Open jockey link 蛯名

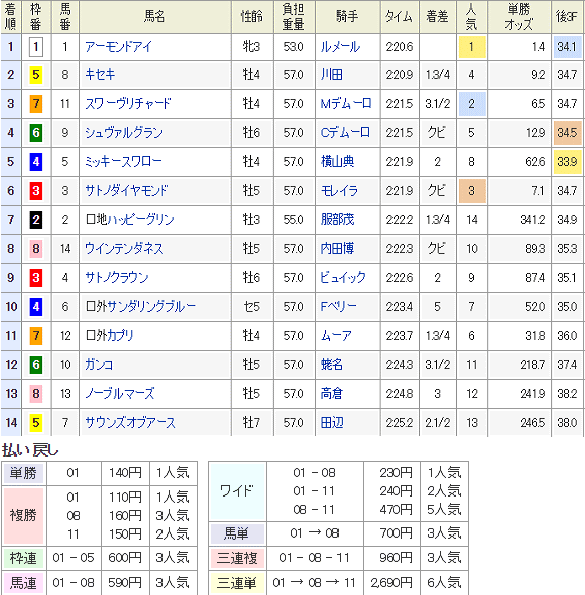coord(332,364)
